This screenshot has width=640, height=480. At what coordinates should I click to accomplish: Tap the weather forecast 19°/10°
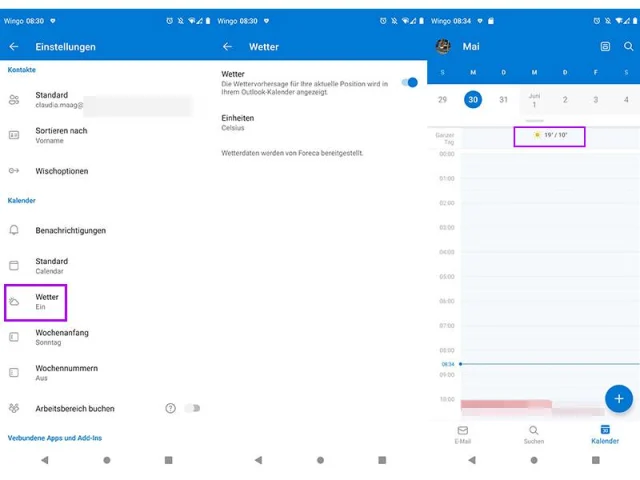click(549, 136)
